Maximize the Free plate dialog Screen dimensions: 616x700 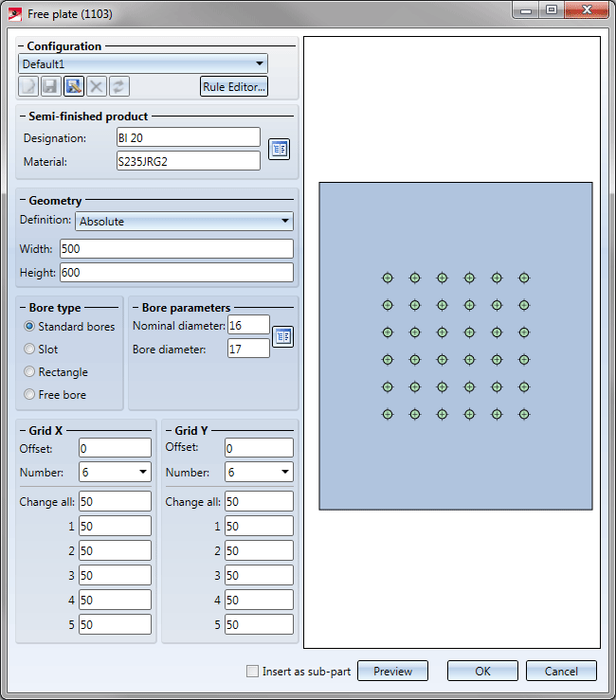point(552,9)
